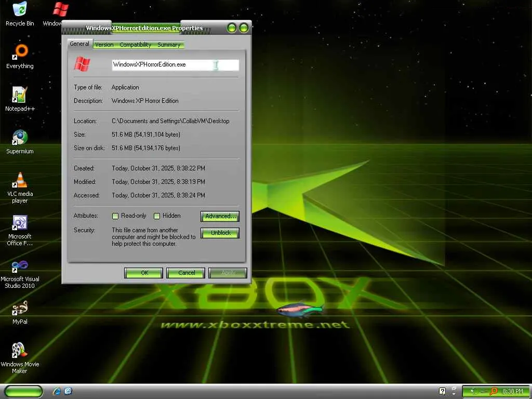This screenshot has width=532, height=399.
Task: Click Cancel in the Properties dialog
Action: (x=186, y=273)
